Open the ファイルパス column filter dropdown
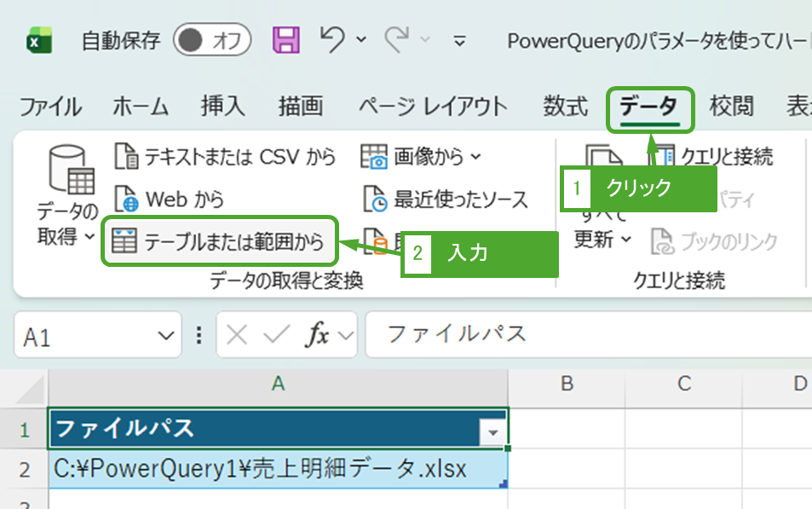 pyautogui.click(x=492, y=433)
